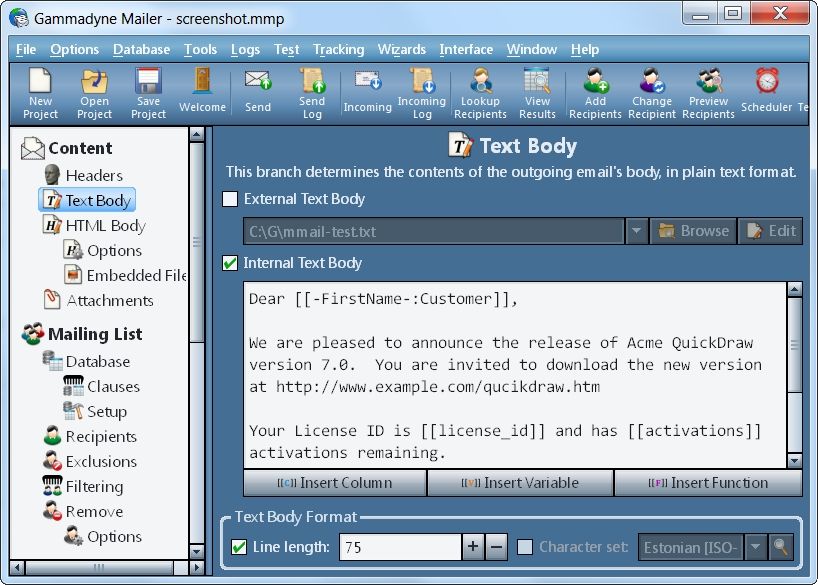
Task: Click the character set search magnifier button
Action: pyautogui.click(x=781, y=547)
